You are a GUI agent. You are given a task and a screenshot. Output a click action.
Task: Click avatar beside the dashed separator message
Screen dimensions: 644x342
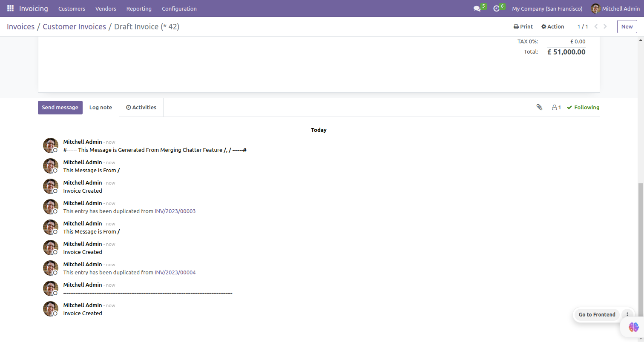pyautogui.click(x=51, y=288)
